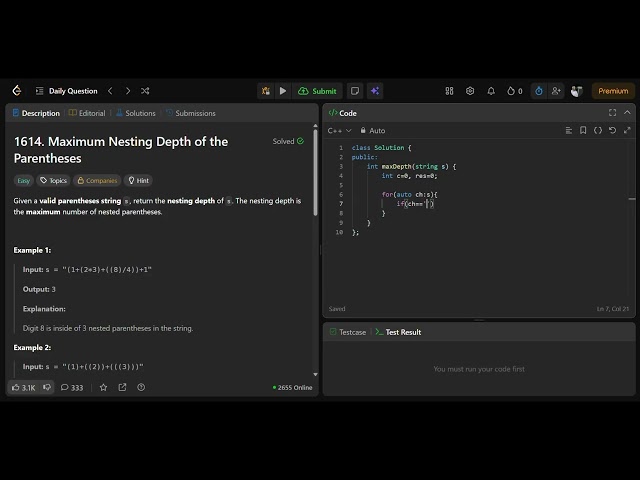Go to previous question arrow
The height and width of the screenshot is (480, 640).
point(110,91)
